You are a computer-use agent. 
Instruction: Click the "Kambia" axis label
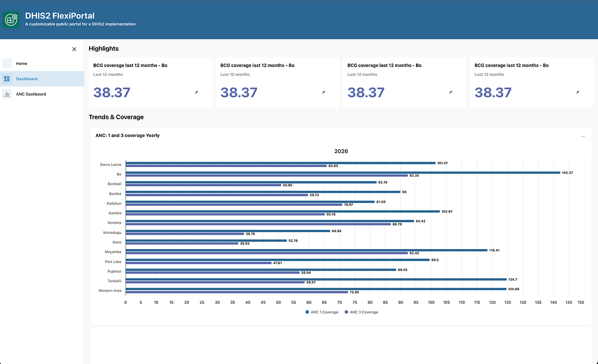click(x=115, y=213)
